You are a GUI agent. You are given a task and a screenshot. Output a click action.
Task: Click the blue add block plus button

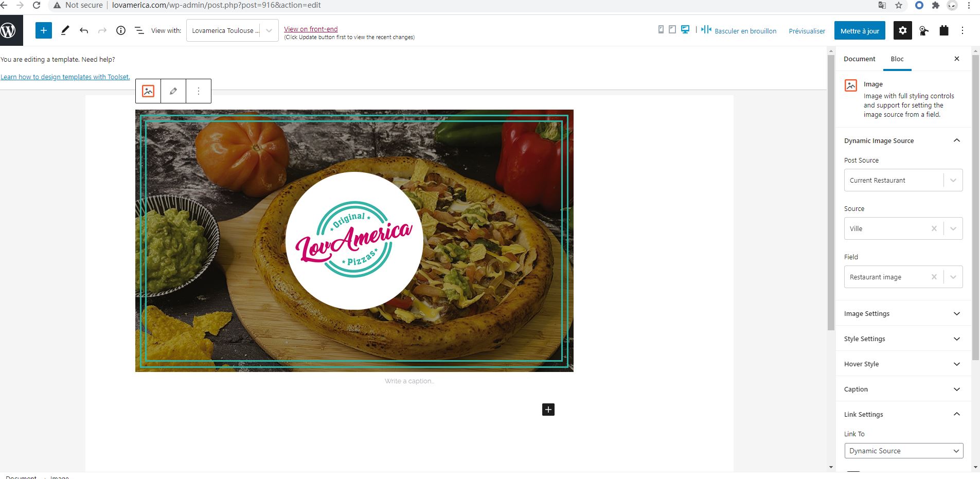pos(44,30)
